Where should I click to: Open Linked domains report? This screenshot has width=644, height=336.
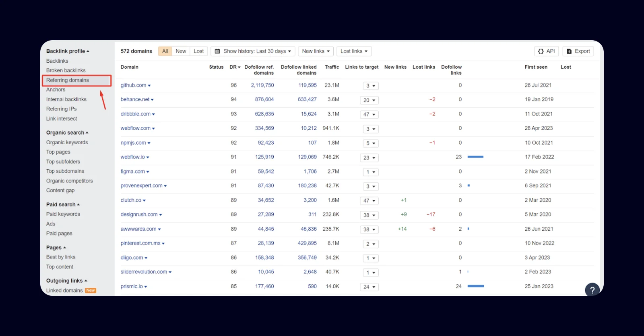[64, 291]
